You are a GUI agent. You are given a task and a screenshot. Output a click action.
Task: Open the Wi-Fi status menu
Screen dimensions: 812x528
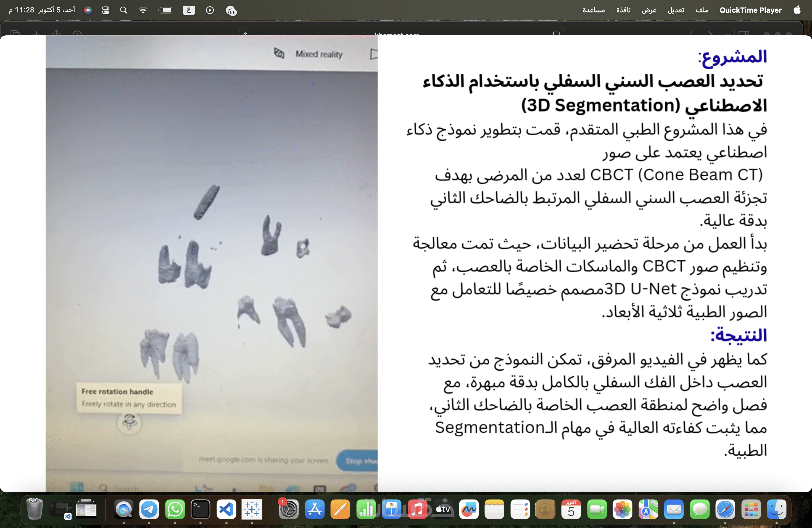143,10
